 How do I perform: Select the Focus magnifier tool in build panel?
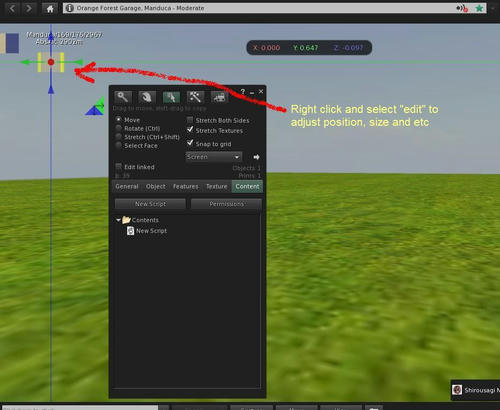coord(123,97)
